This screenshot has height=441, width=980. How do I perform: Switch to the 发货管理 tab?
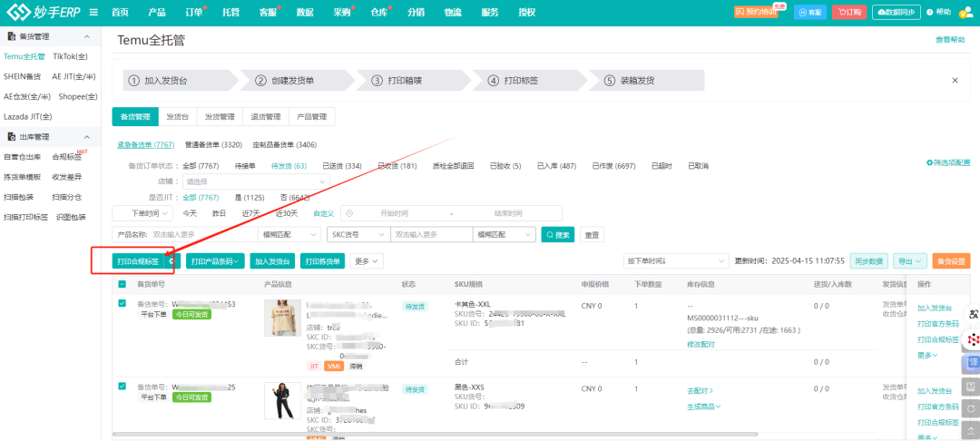tap(220, 117)
